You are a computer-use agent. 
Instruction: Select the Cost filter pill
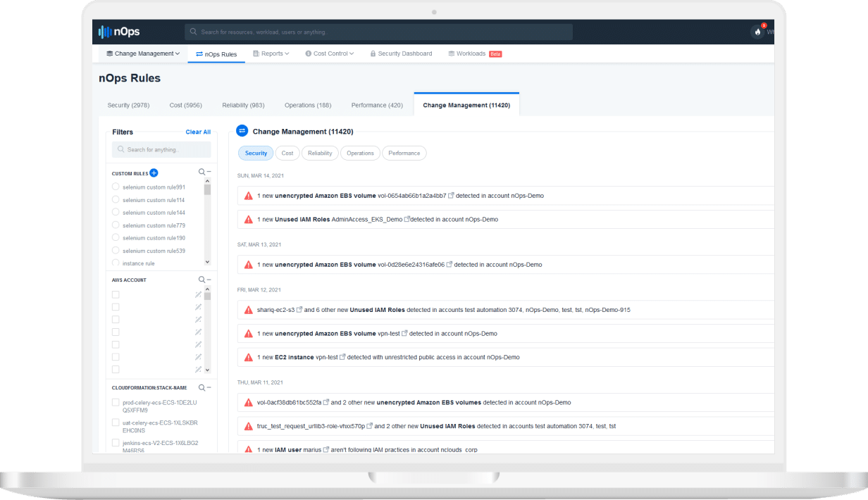(x=287, y=153)
